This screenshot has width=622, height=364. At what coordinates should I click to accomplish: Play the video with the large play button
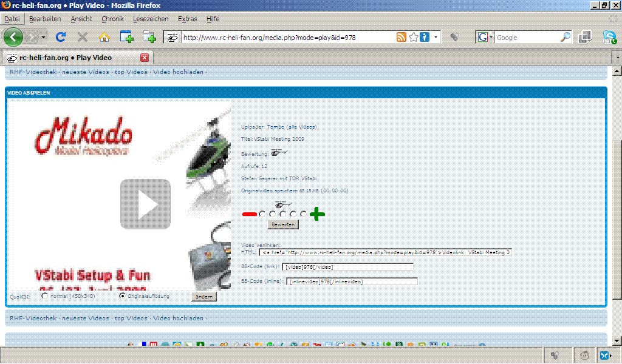[146, 204]
